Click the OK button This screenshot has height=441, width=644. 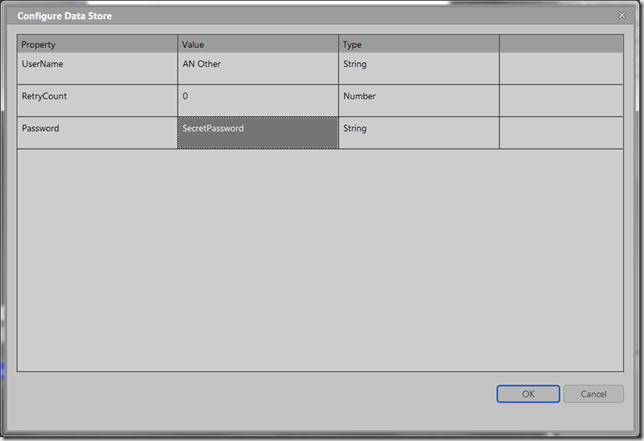pyautogui.click(x=528, y=394)
